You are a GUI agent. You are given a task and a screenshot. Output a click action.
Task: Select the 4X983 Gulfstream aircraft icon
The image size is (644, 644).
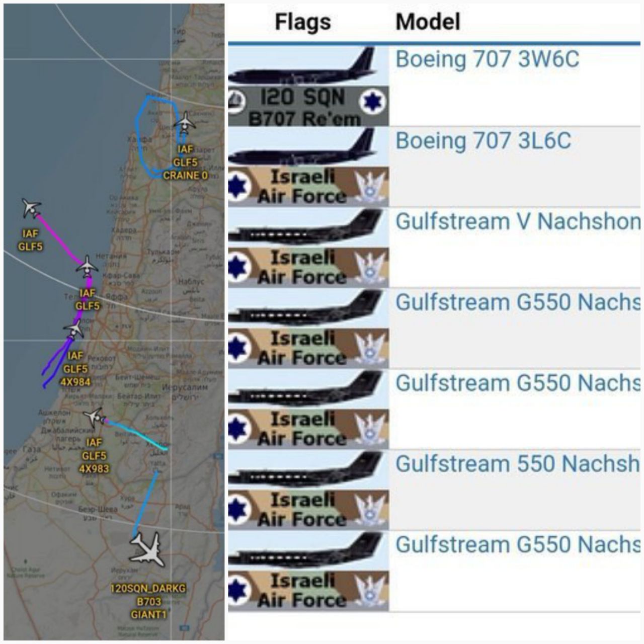pos(94,418)
